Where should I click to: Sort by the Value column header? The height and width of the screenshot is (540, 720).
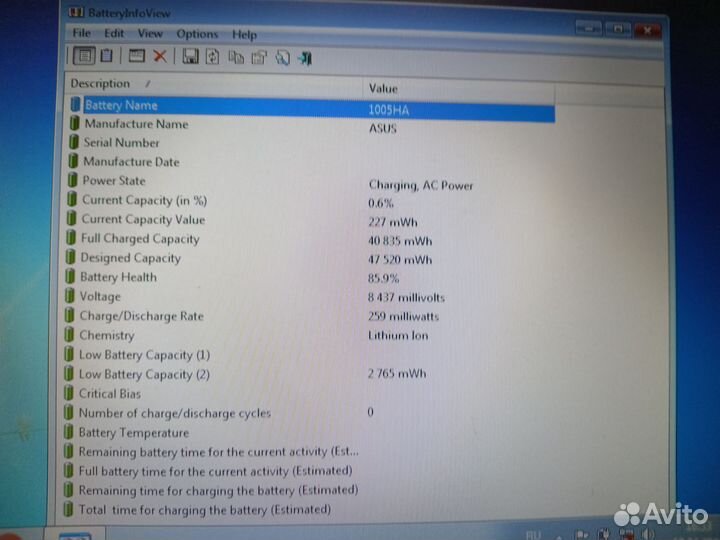pyautogui.click(x=459, y=89)
